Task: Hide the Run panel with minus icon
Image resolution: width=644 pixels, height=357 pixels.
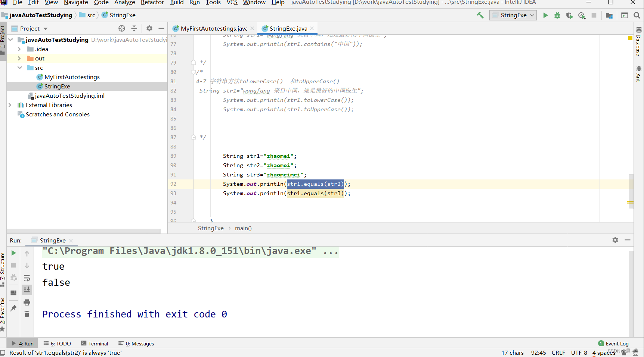Action: pyautogui.click(x=628, y=240)
